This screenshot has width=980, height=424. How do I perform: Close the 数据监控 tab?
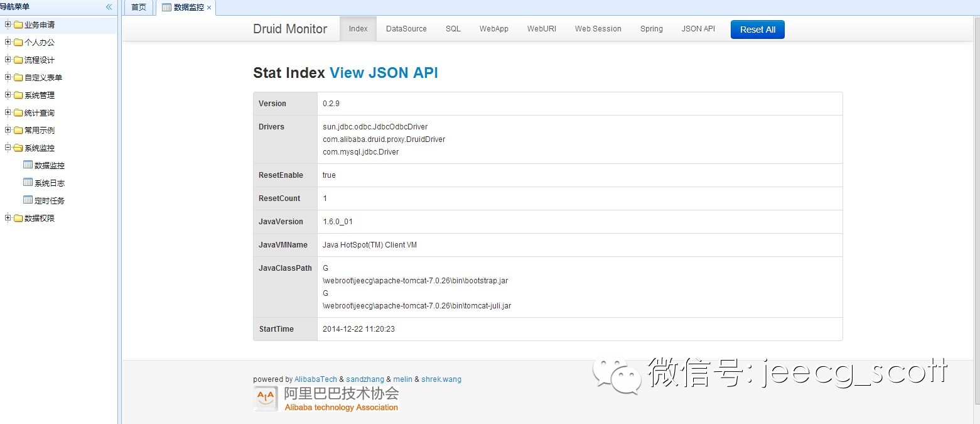click(x=209, y=8)
